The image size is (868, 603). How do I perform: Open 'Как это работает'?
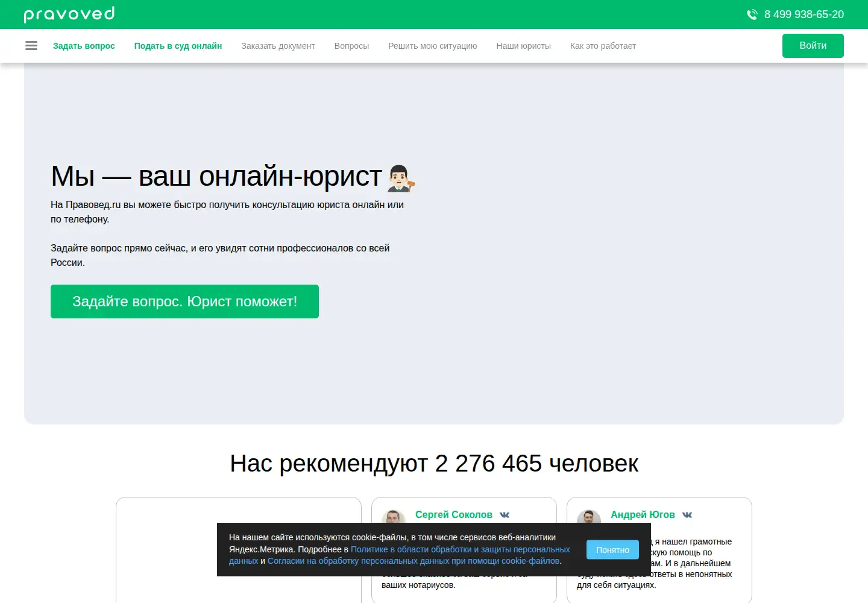pos(603,46)
